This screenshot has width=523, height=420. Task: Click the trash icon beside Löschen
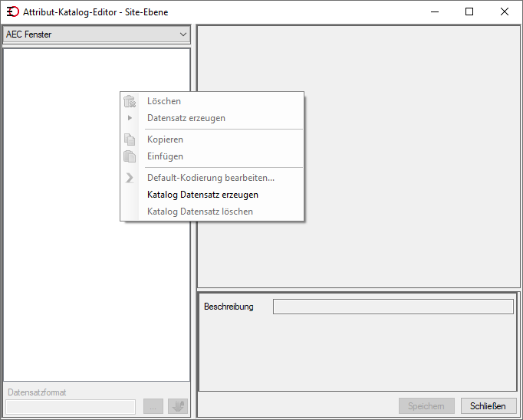[x=130, y=101]
